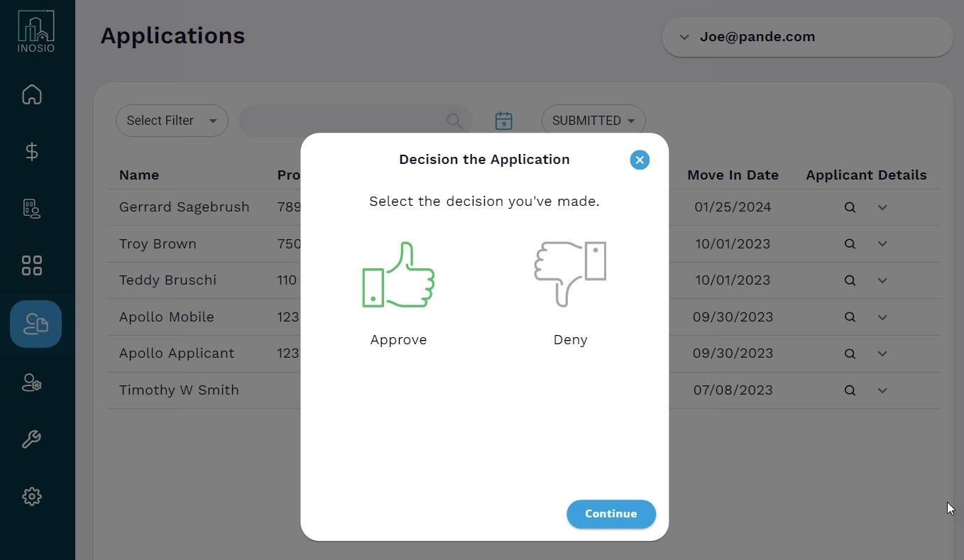View details magnifier for Teddy Bruschi

[850, 280]
